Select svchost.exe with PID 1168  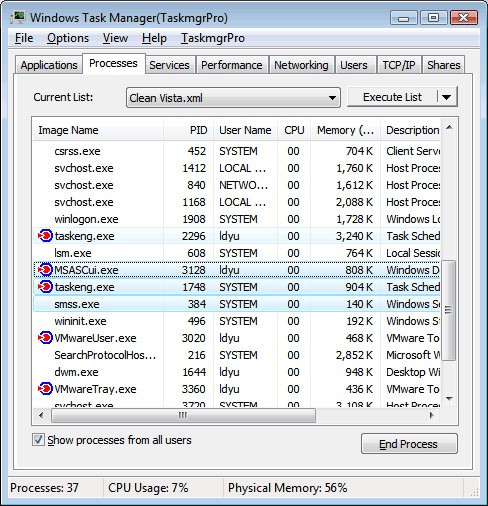tap(237, 202)
